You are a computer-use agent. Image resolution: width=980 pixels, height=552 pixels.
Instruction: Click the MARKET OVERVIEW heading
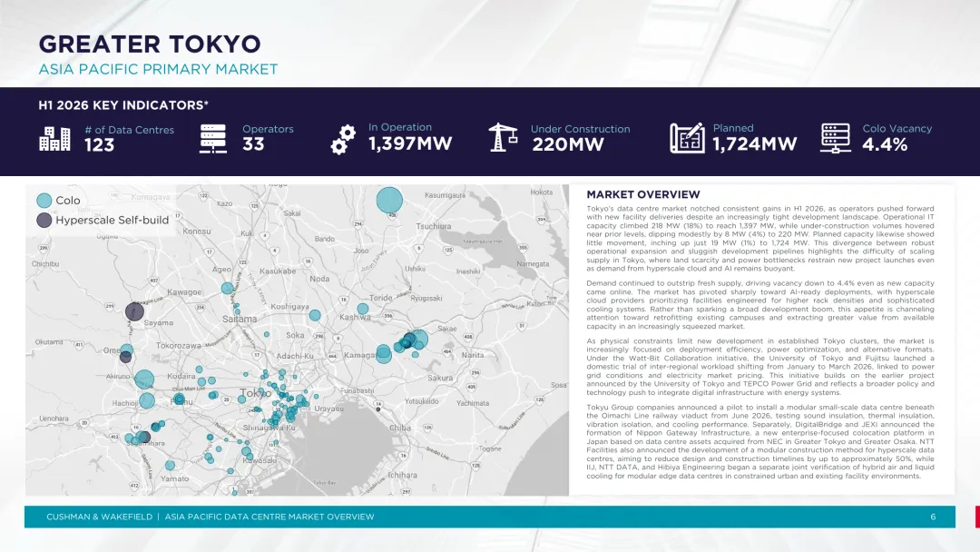643,194
